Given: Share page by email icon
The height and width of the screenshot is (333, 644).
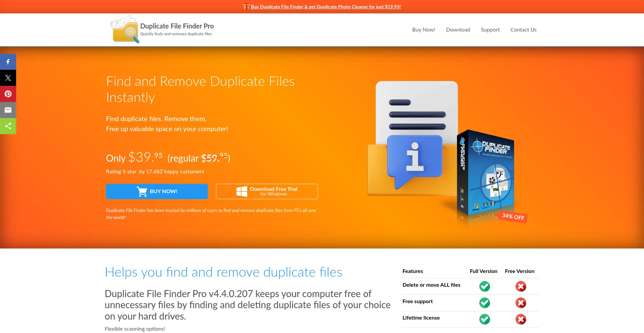Looking at the screenshot, I should 8,110.
